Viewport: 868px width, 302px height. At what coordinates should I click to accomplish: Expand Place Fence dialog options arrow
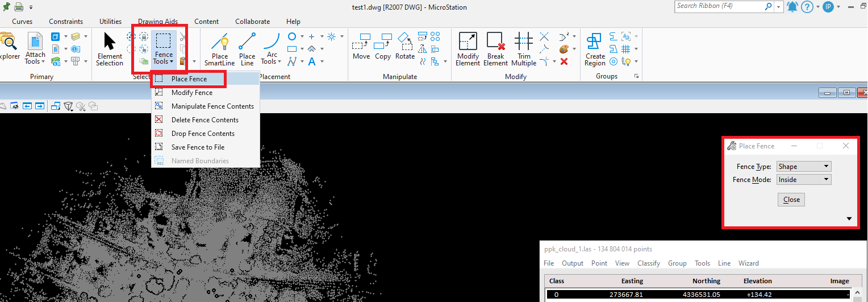click(x=849, y=219)
